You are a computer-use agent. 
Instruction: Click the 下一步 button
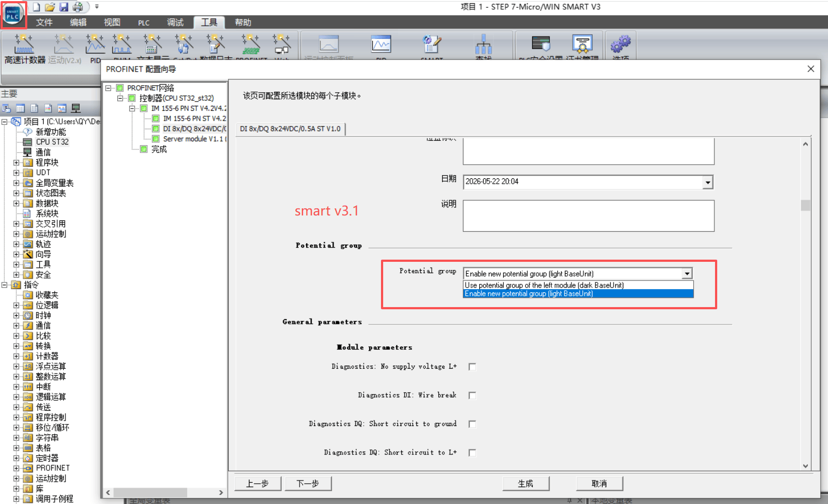[x=308, y=484]
